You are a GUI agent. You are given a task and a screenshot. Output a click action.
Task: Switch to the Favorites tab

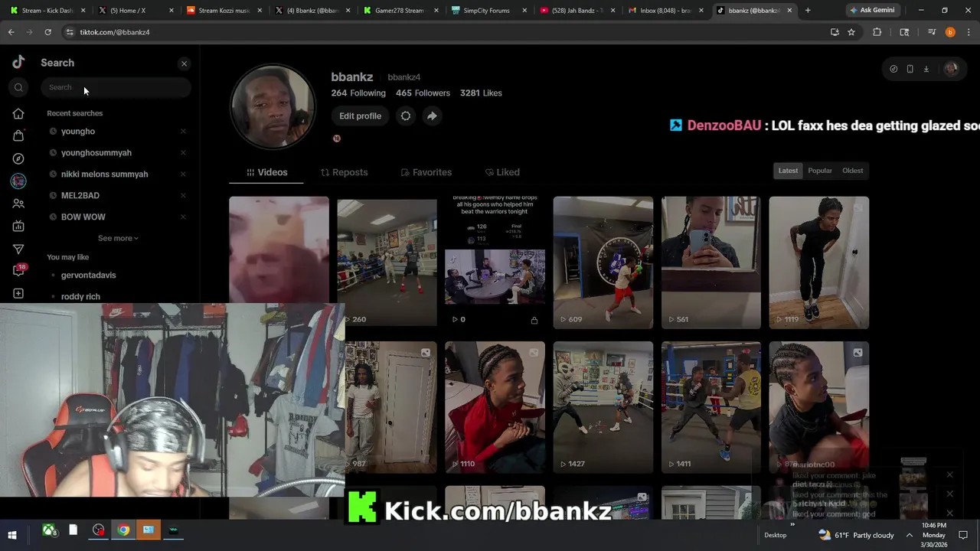tap(426, 172)
